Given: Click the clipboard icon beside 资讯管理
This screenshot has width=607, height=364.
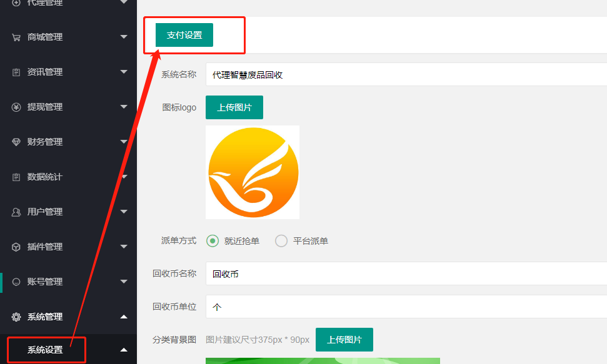Looking at the screenshot, I should 16,72.
